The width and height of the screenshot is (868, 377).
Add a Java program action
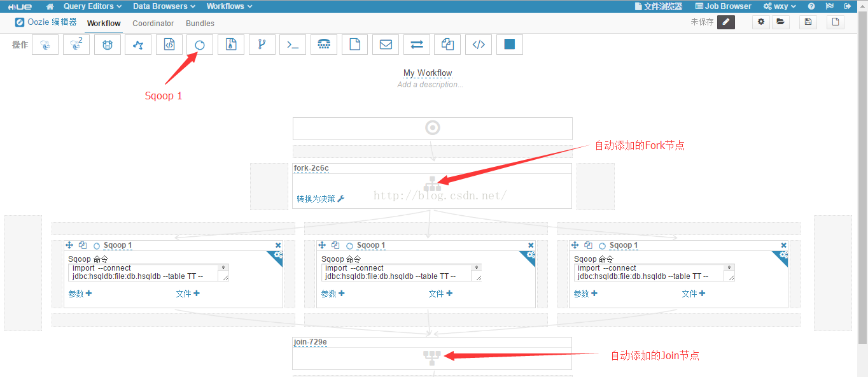coord(169,45)
